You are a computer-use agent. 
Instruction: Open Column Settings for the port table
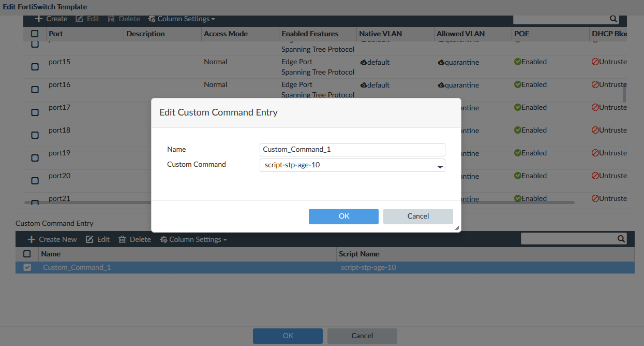click(x=182, y=19)
